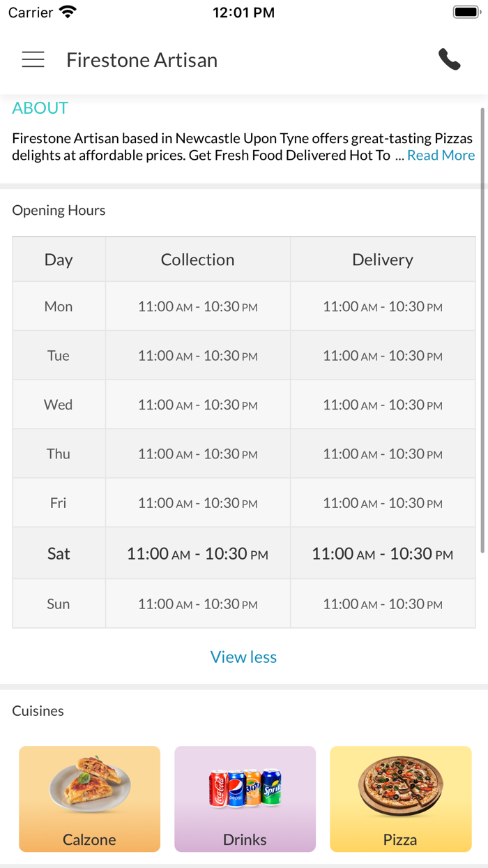Select the Delivery column header
The image size is (488, 868).
[x=383, y=260]
